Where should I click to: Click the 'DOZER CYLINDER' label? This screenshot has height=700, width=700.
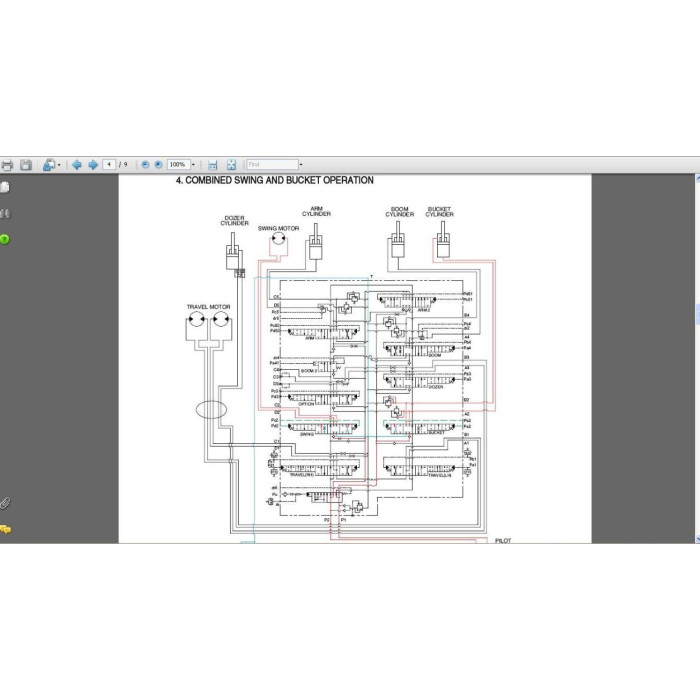(234, 221)
